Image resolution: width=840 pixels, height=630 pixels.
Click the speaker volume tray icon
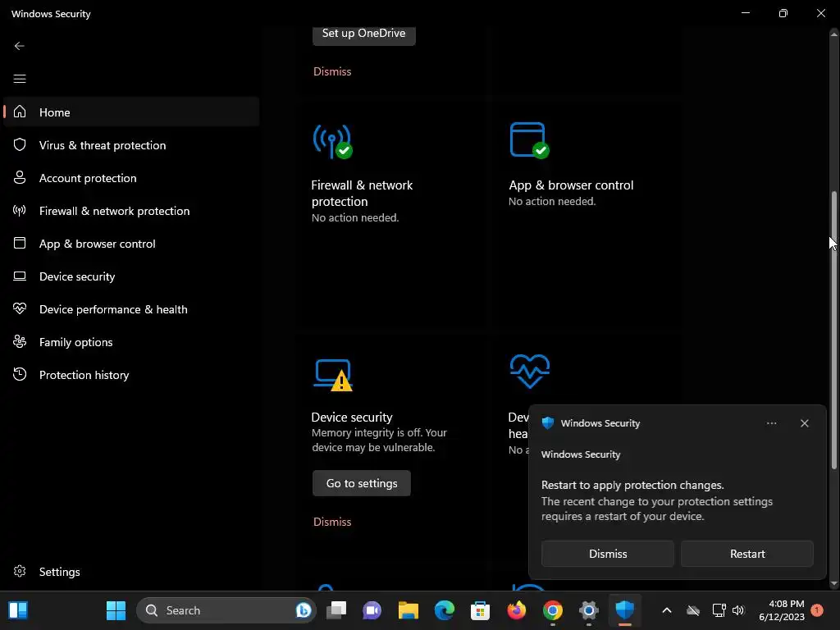coord(738,610)
